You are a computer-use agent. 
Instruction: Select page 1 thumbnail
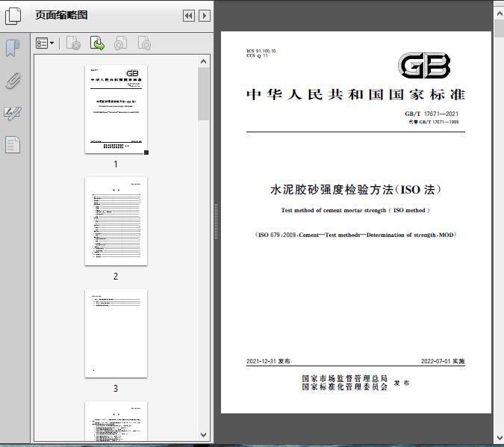click(x=116, y=109)
